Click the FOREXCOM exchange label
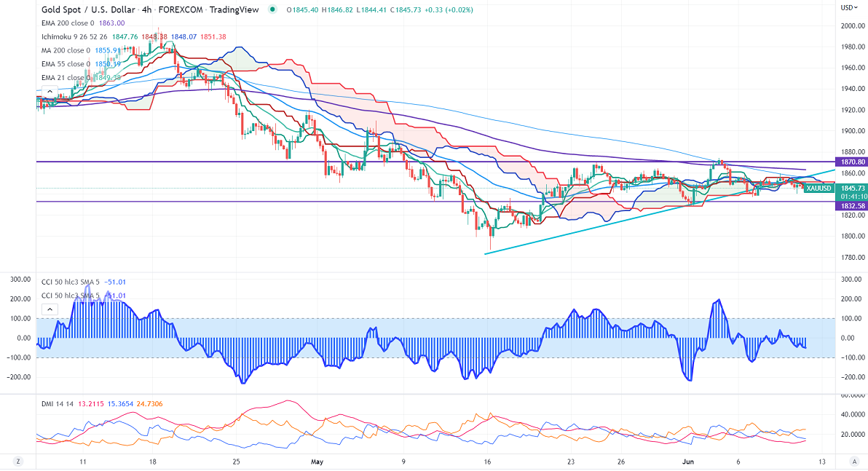 [181, 9]
